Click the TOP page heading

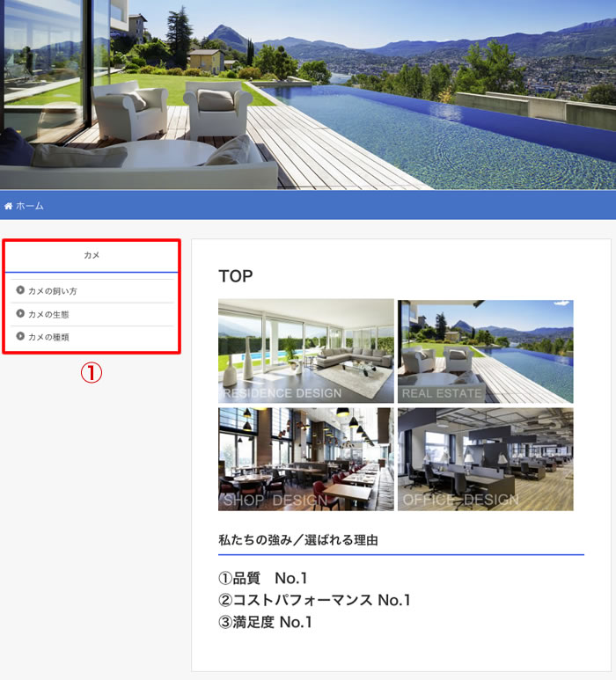click(x=236, y=276)
